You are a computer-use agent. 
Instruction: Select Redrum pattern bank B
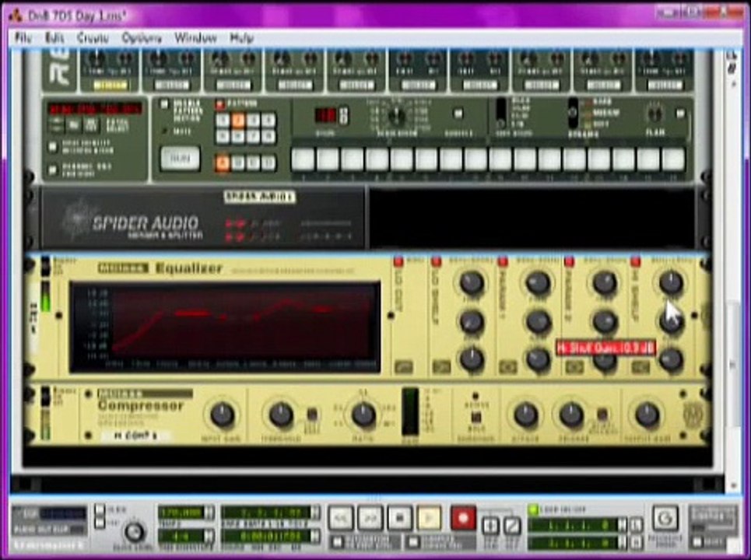pos(238,163)
